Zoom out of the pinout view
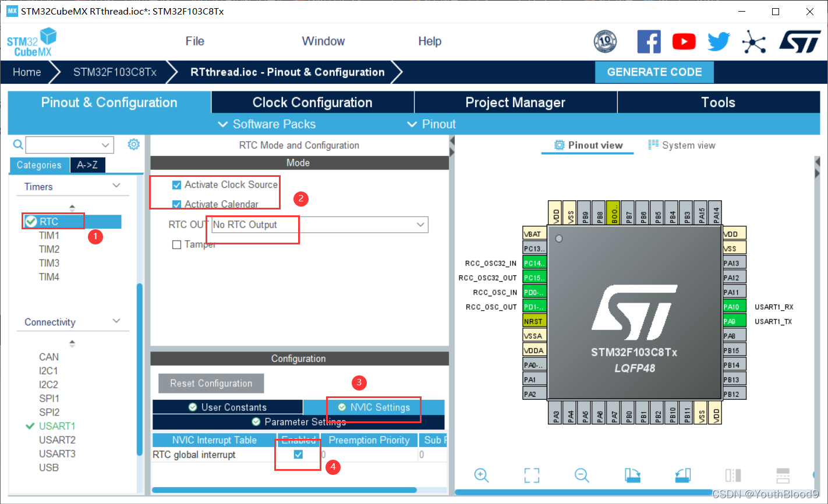The width and height of the screenshot is (828, 504). pyautogui.click(x=582, y=475)
